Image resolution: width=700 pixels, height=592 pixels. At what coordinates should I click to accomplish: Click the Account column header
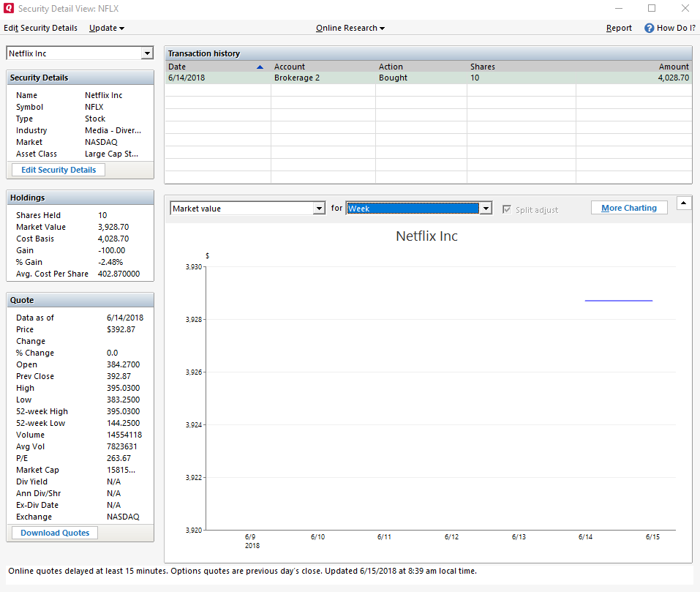click(x=290, y=67)
